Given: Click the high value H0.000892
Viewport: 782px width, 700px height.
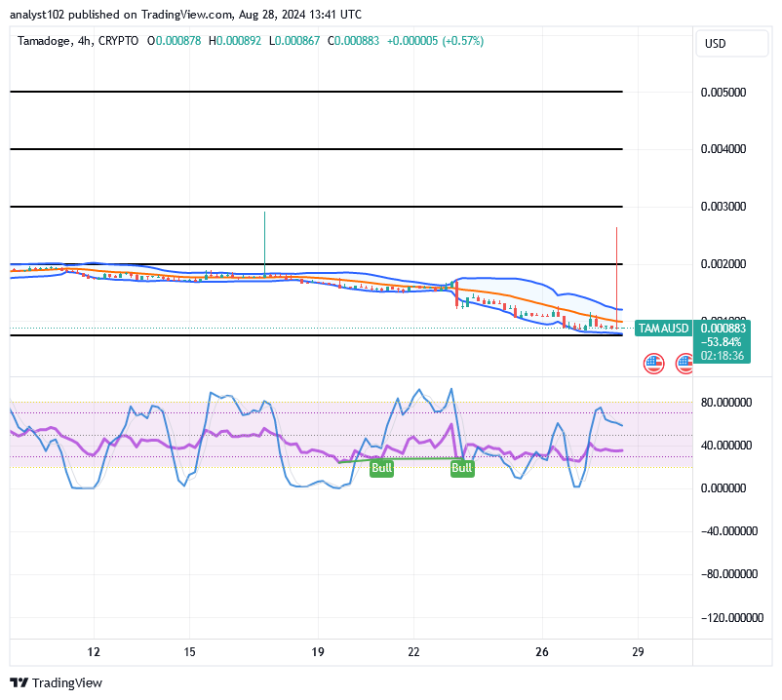Looking at the screenshot, I should 235,41.
